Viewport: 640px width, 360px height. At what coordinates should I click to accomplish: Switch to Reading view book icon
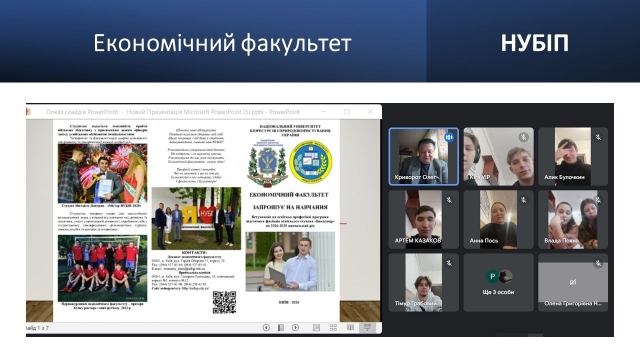350,328
